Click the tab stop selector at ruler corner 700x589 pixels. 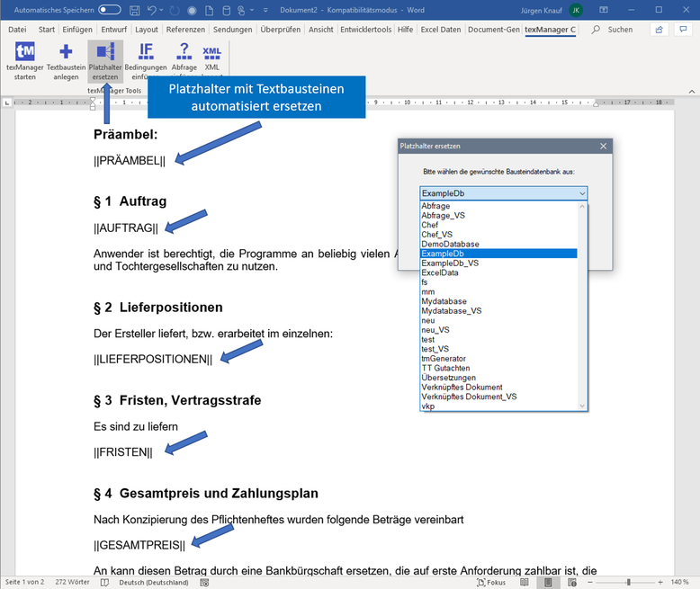point(6,103)
